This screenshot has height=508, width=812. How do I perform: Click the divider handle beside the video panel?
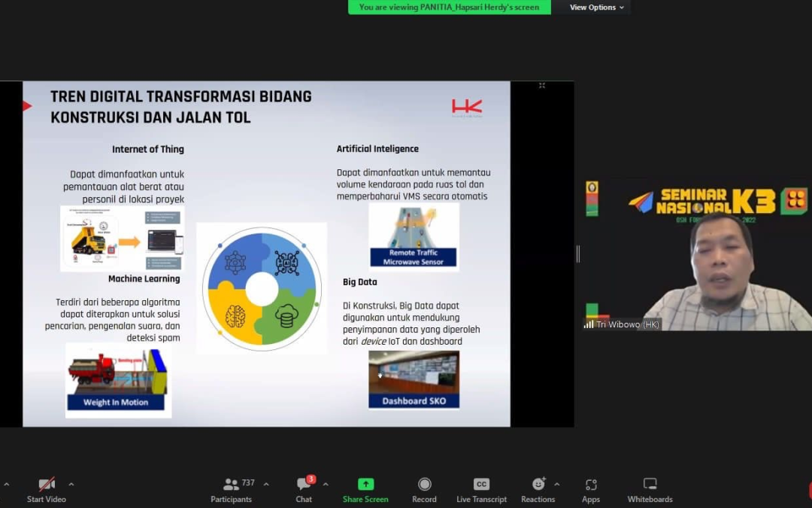point(578,254)
